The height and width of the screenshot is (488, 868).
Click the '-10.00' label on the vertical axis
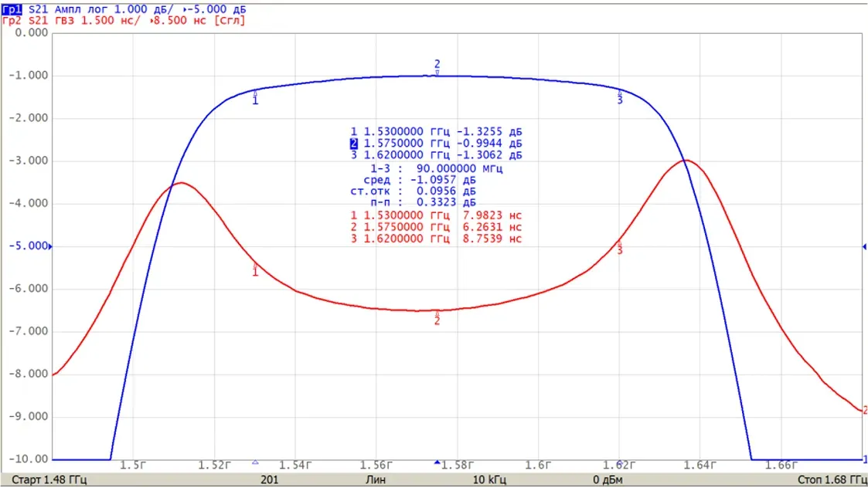click(29, 459)
